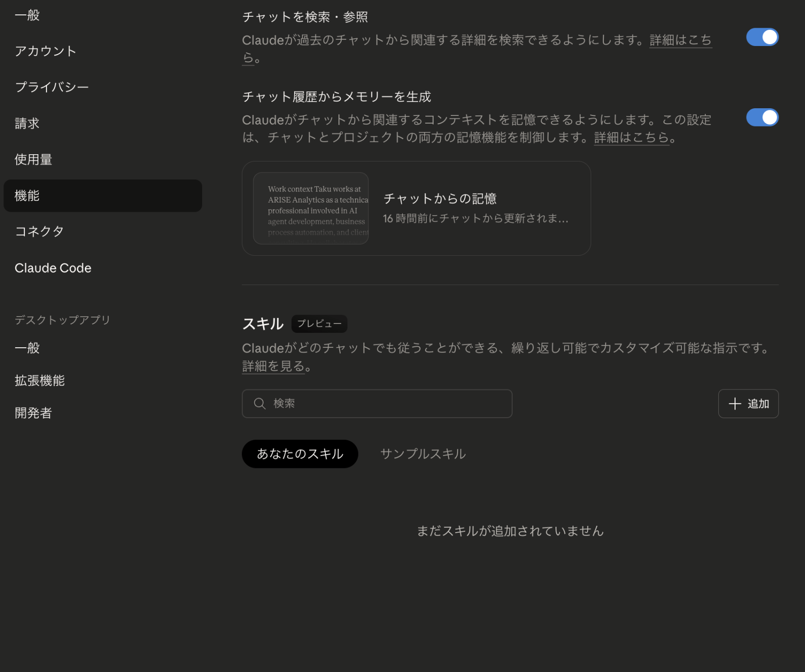Image resolution: width=805 pixels, height=672 pixels.
Task: Click the 詳細はこちら link for chat search
Action: (x=680, y=40)
